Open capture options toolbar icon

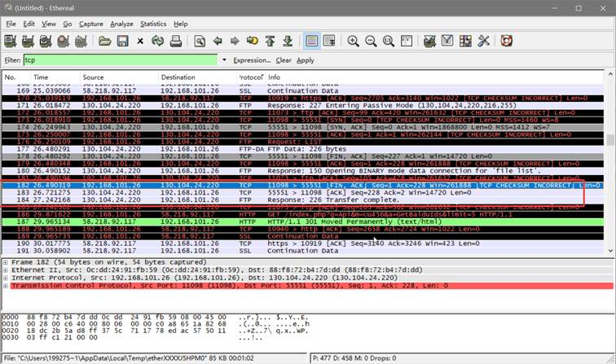click(x=28, y=41)
